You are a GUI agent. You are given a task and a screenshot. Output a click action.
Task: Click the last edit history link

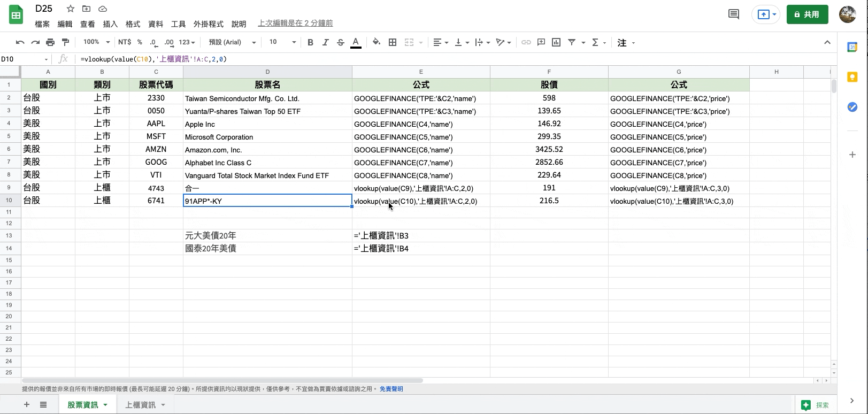tap(295, 23)
